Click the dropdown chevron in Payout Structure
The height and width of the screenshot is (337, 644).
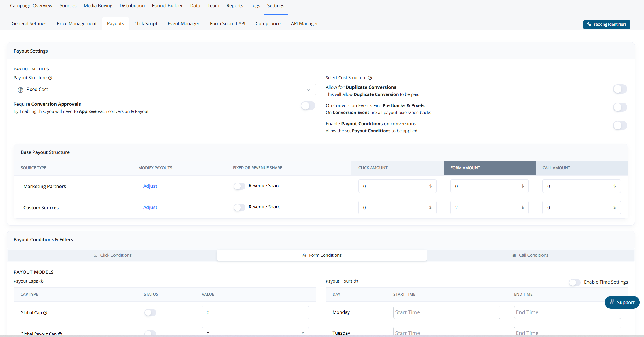(308, 90)
